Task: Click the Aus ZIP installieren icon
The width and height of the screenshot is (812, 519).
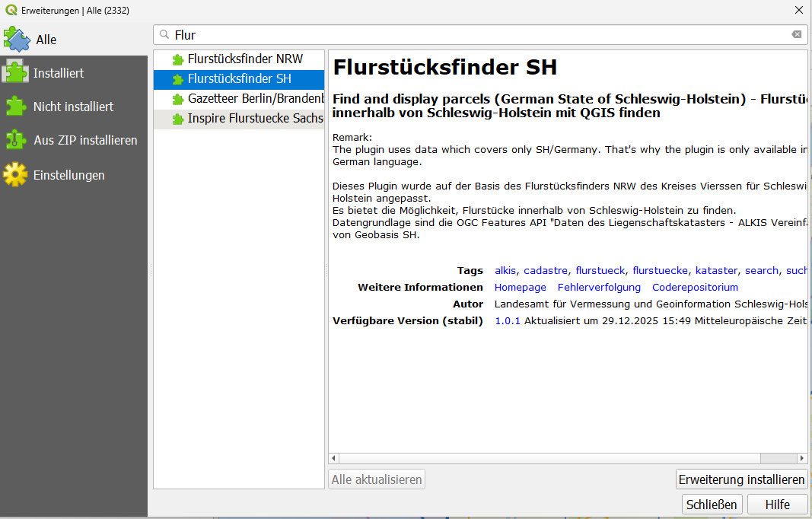Action: (x=15, y=140)
